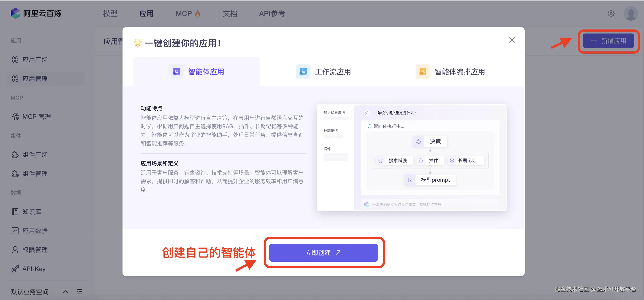The height and width of the screenshot is (300, 644).
Task: Open the settings gear icon
Action: 611,13
